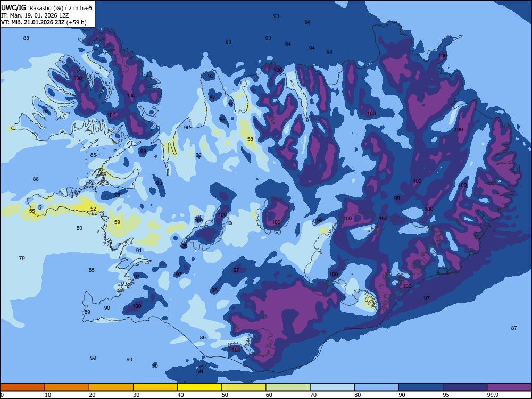Image resolution: width=532 pixels, height=399 pixels.
Task: Click the '52' humidity value
Action: (93, 209)
